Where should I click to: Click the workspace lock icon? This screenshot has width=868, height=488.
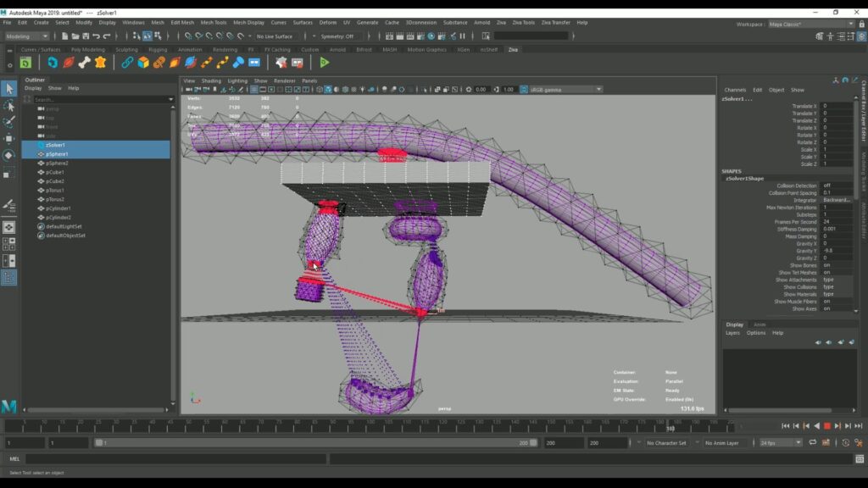861,24
